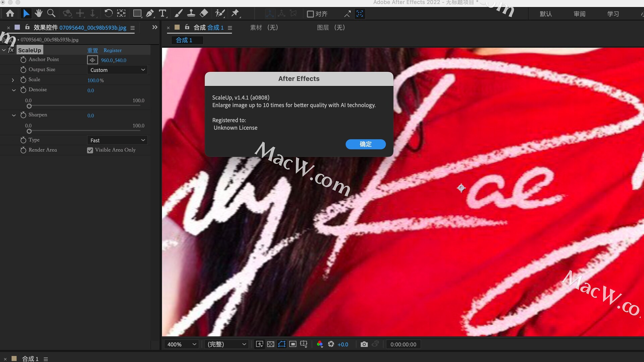Open the Type Fast dropdown
The height and width of the screenshot is (362, 644).
117,140
